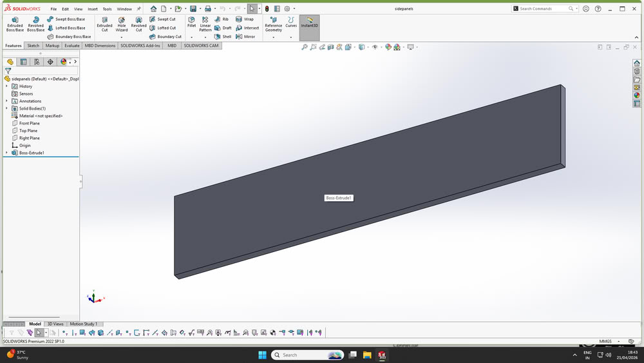
Task: Switch to the SOLIDWORKS CAM tab
Action: pyautogui.click(x=201, y=46)
